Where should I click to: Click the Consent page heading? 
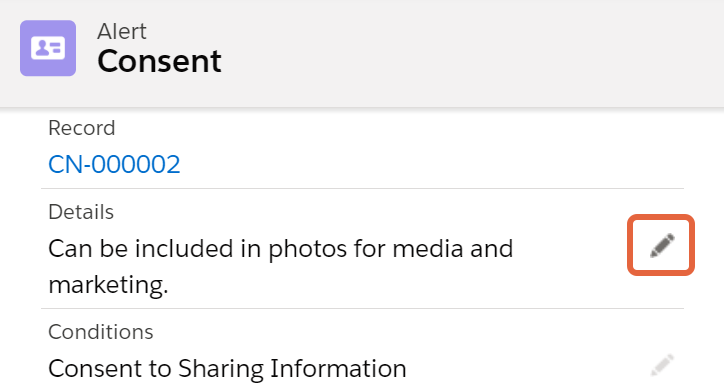click(159, 61)
